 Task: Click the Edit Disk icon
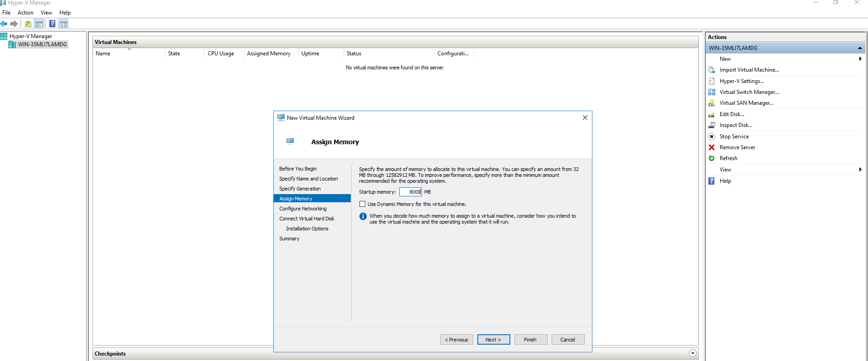point(712,114)
